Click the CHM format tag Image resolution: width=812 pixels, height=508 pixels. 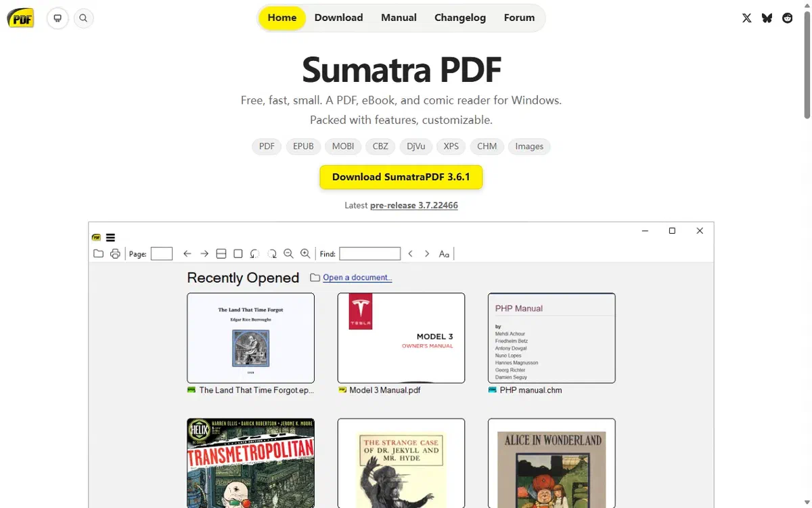tap(487, 146)
